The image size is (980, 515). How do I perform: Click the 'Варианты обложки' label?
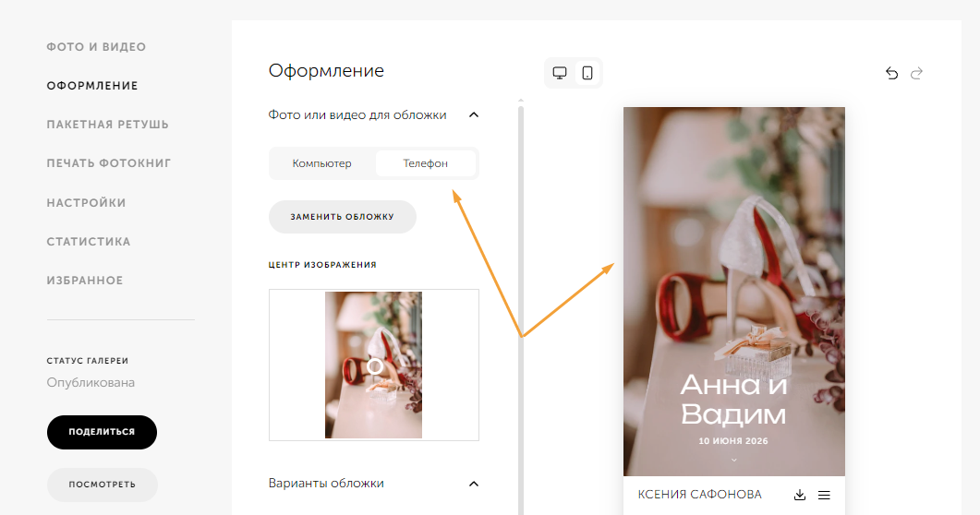326,484
